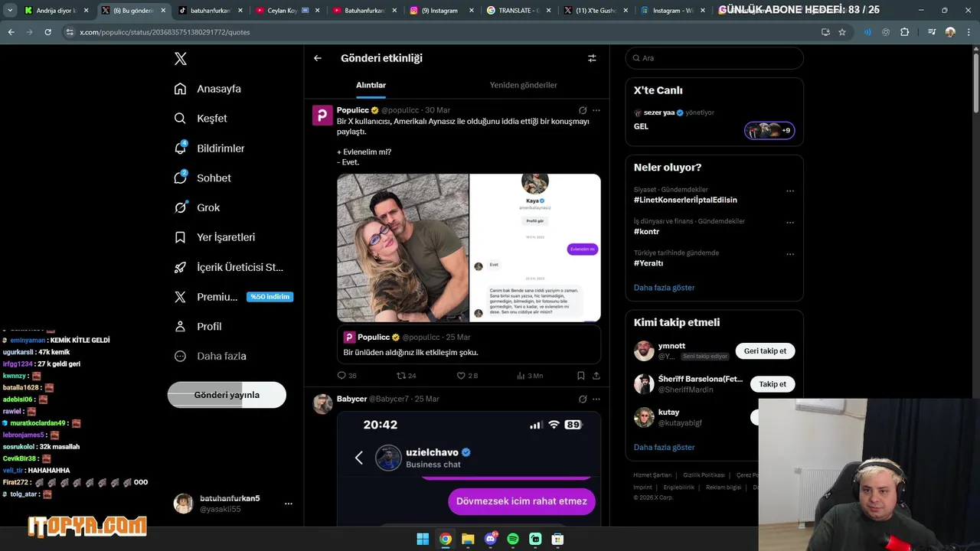
Task: Open more options for the #Yeraltı trend
Action: click(x=790, y=254)
